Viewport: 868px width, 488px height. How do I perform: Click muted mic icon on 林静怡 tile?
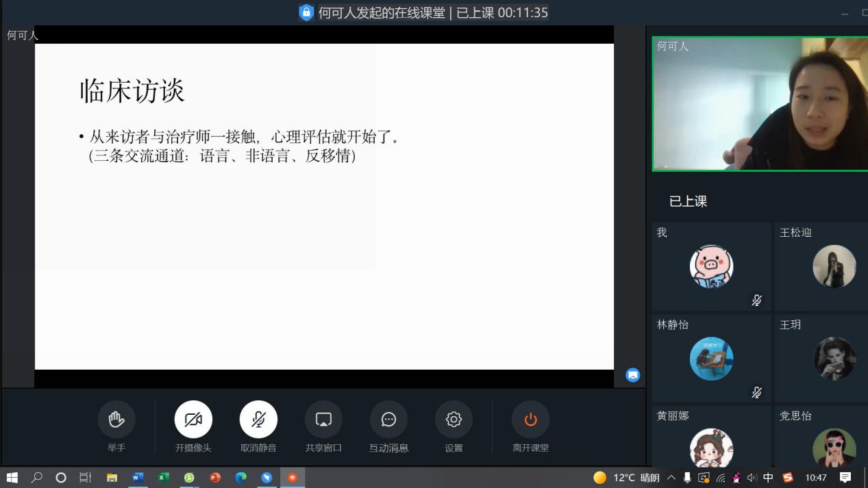click(756, 392)
